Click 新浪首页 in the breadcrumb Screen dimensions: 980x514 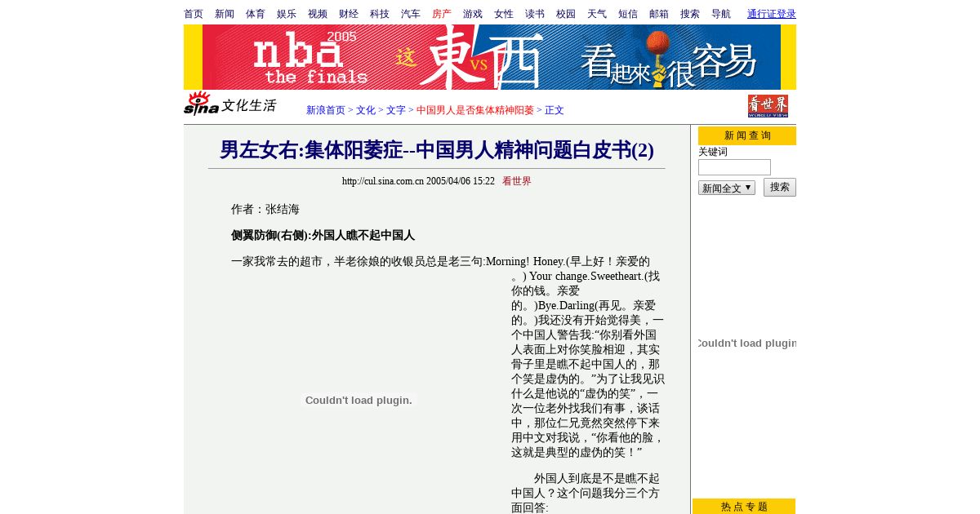point(326,110)
